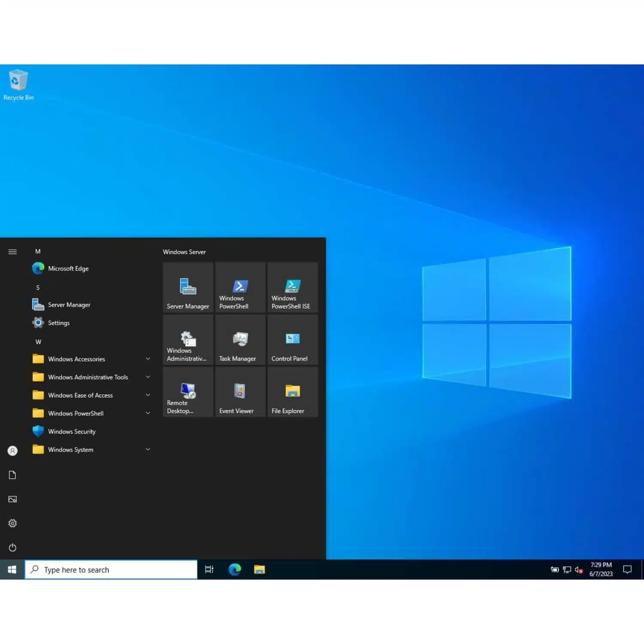This screenshot has height=644, width=644.
Task: Open the Windows Administrative Tools folder entry
Action: coord(92,377)
